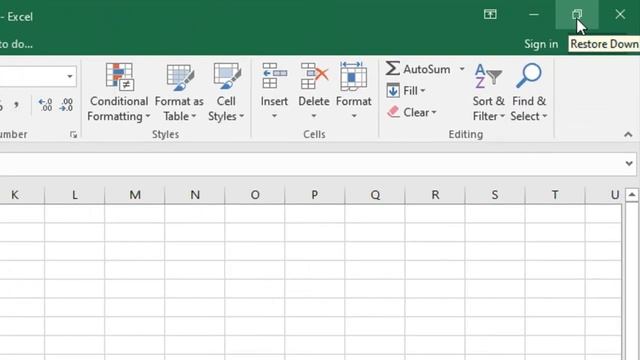The width and height of the screenshot is (640, 360).
Task: Click the Insert cells icon
Action: point(274,76)
